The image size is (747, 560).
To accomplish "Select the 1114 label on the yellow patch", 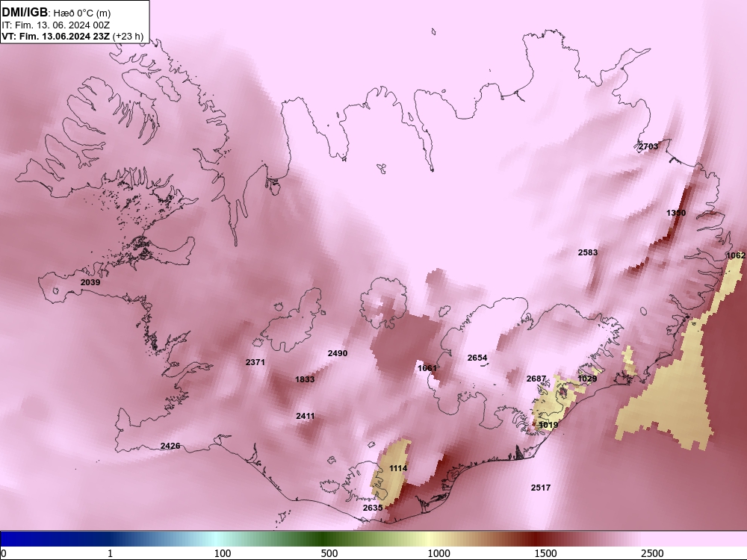I will pos(398,469).
